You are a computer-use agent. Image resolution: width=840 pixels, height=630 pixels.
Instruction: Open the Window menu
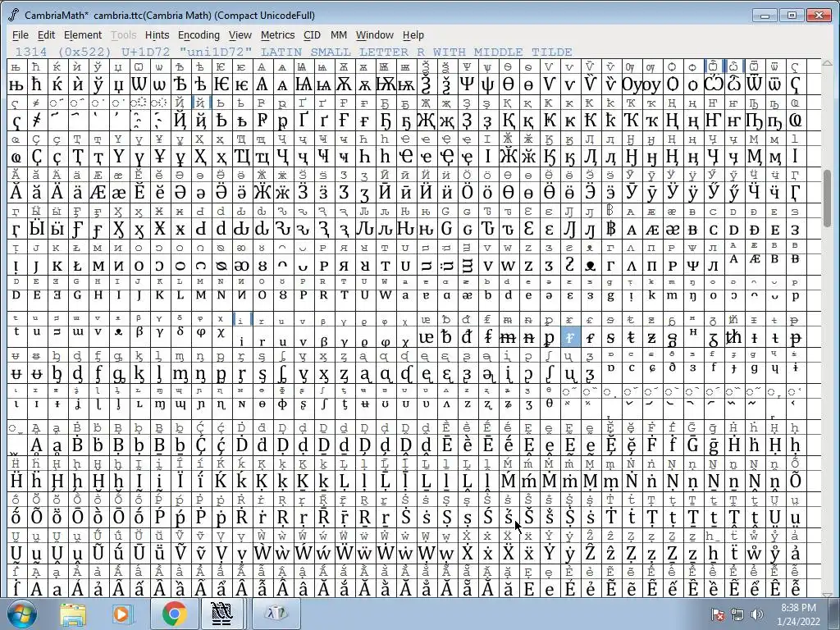pyautogui.click(x=374, y=35)
